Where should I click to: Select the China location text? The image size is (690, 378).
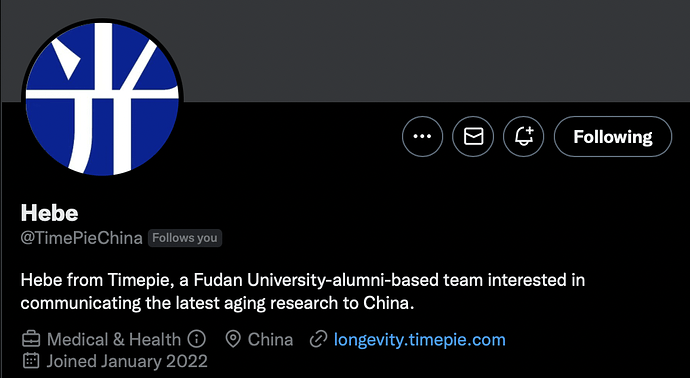tap(270, 339)
